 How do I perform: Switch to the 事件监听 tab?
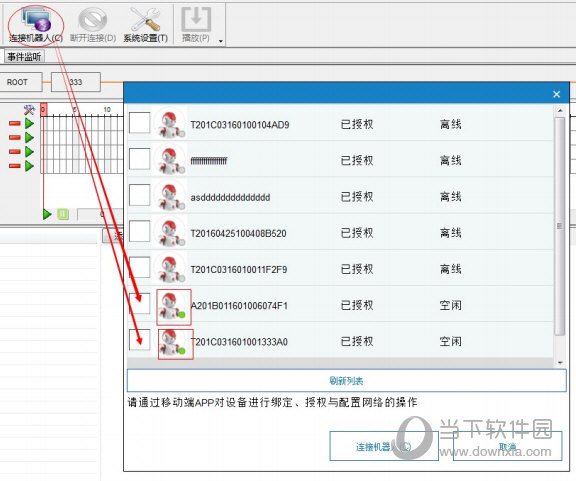point(24,57)
